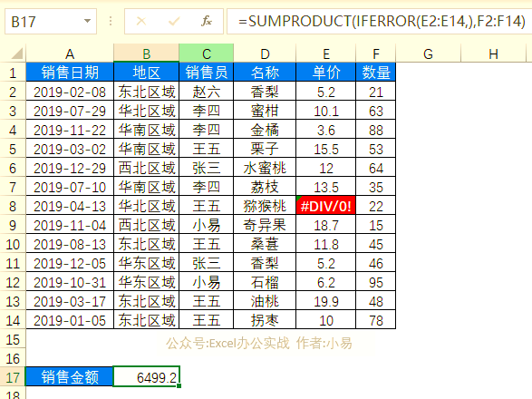The image size is (532, 399).
Task: Click the 单价 header cell
Action: pos(326,72)
